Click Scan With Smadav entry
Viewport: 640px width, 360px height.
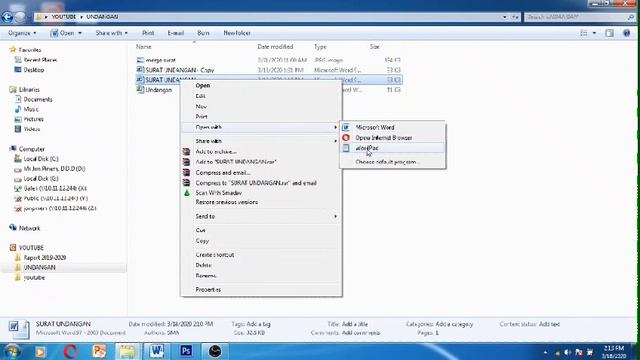(x=261, y=193)
